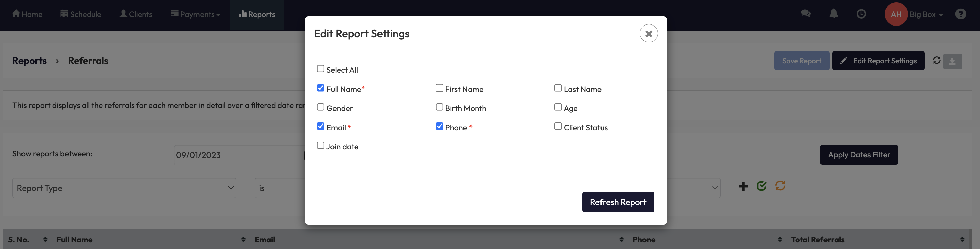Reset filters with the orange refresh icon
980x249 pixels.
(780, 186)
